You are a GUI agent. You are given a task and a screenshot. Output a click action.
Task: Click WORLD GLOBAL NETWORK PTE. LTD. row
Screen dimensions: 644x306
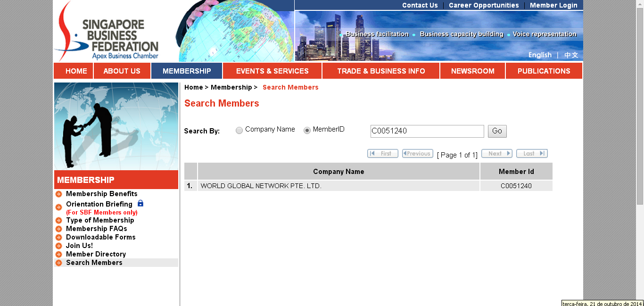coord(339,186)
